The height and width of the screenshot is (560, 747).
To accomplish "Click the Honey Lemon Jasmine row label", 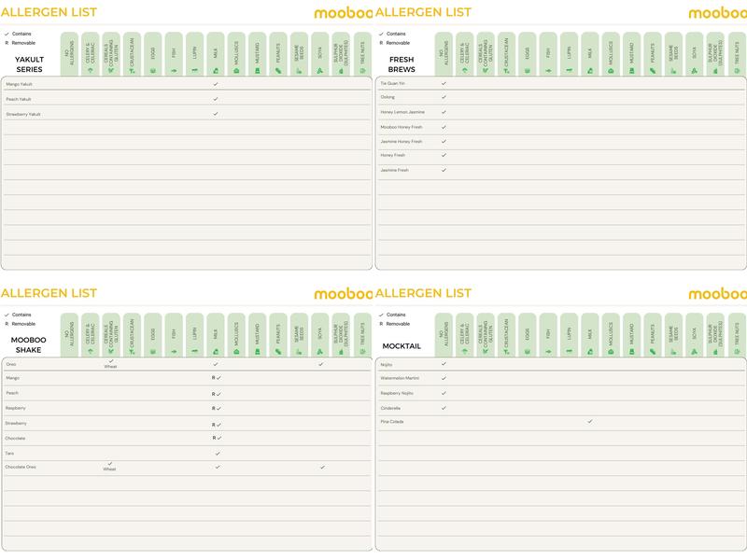I will point(402,112).
